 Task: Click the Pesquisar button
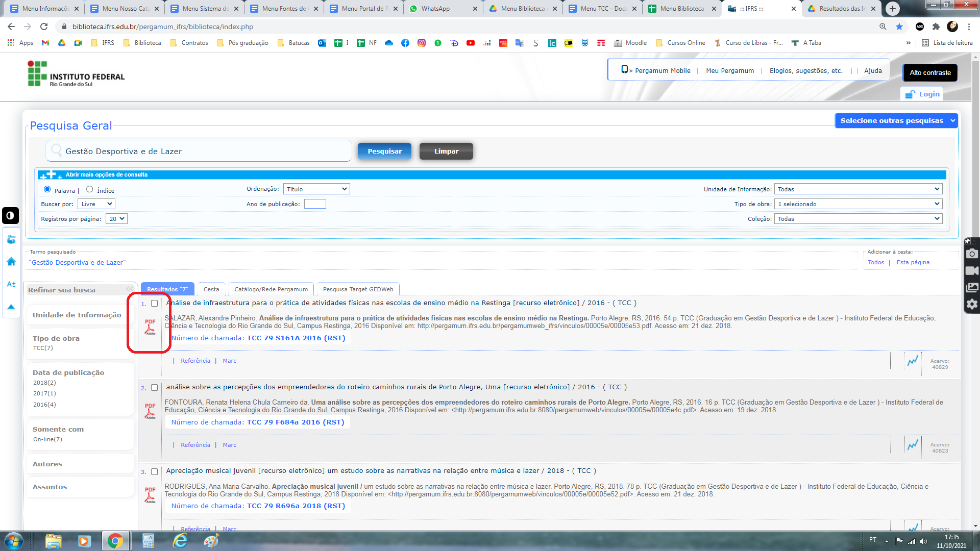384,152
